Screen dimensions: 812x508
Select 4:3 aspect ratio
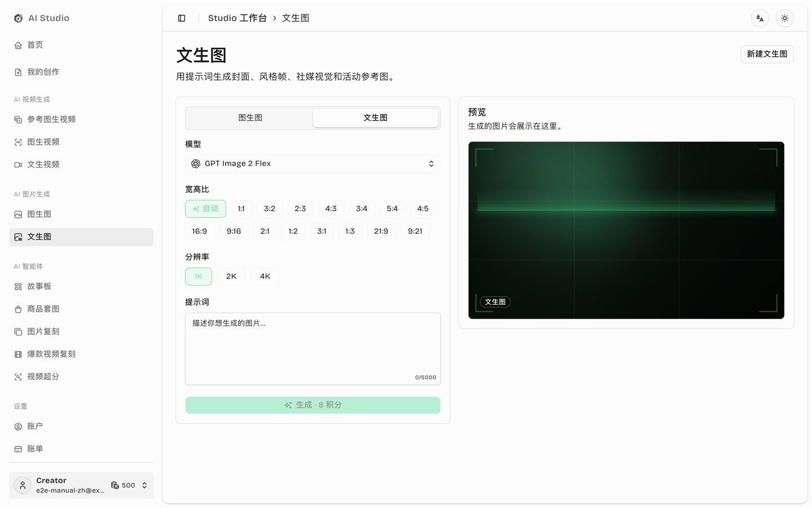tap(331, 209)
